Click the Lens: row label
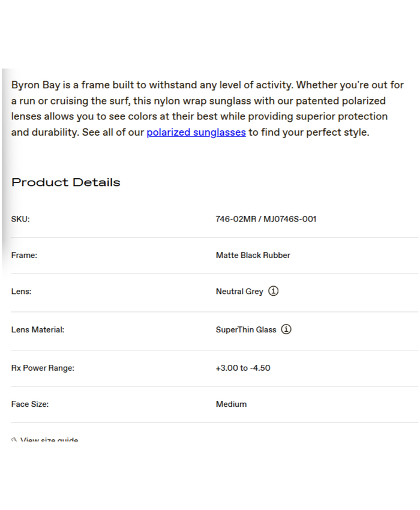Image resolution: width=420 pixels, height=510 pixels. point(21,292)
